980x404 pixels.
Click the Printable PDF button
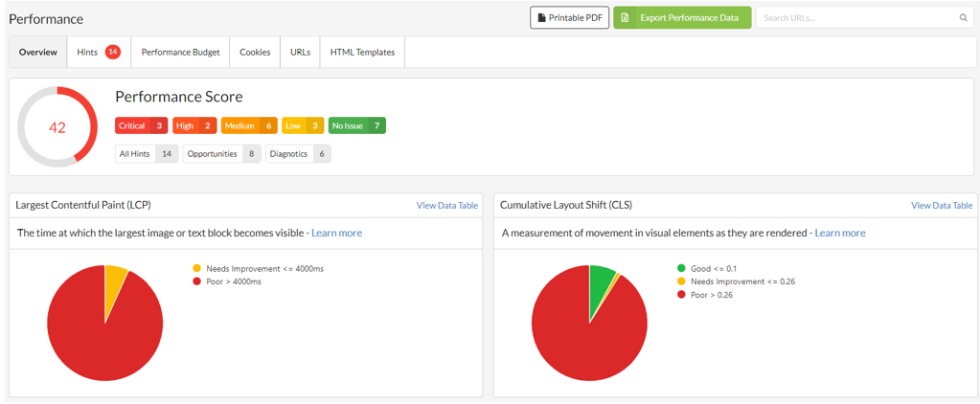click(x=570, y=17)
